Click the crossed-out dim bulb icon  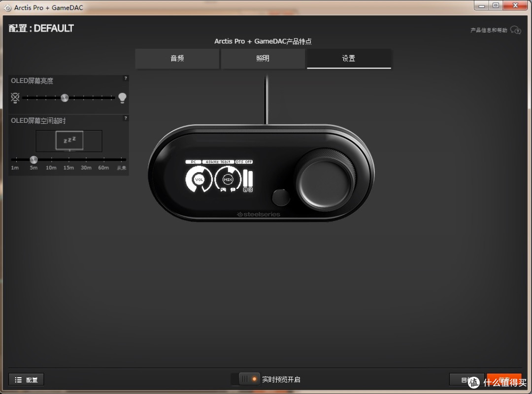15,98
